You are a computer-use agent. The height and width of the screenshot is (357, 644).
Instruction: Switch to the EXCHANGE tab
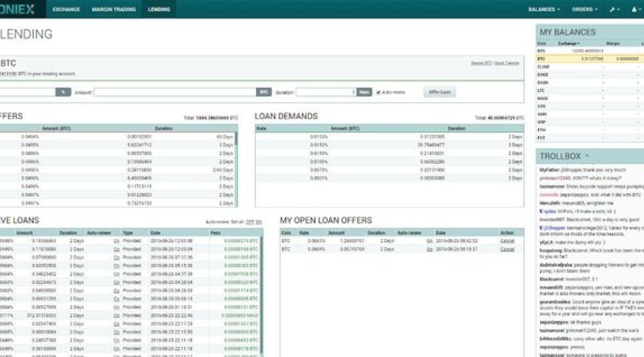(x=65, y=9)
